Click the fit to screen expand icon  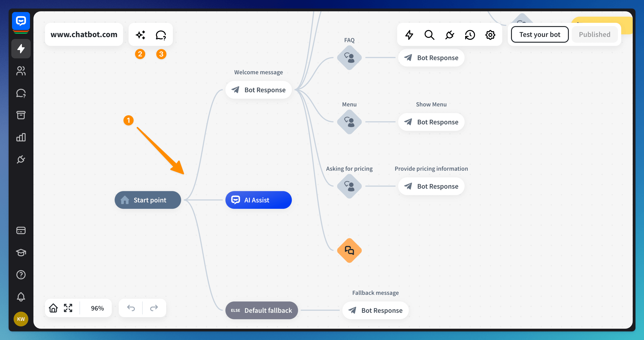(68, 308)
